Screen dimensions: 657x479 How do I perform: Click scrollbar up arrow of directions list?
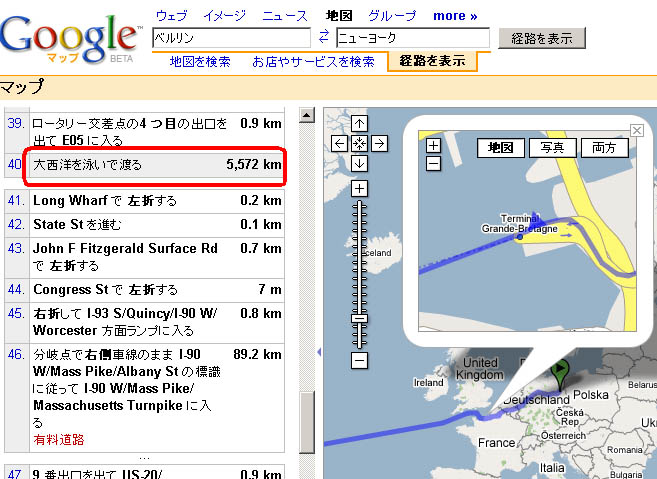(307, 115)
